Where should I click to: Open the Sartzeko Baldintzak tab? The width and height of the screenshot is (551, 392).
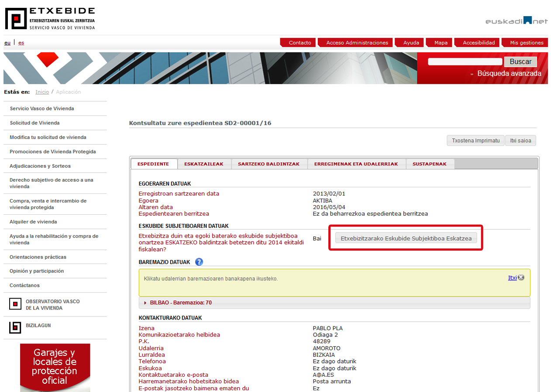[269, 164]
